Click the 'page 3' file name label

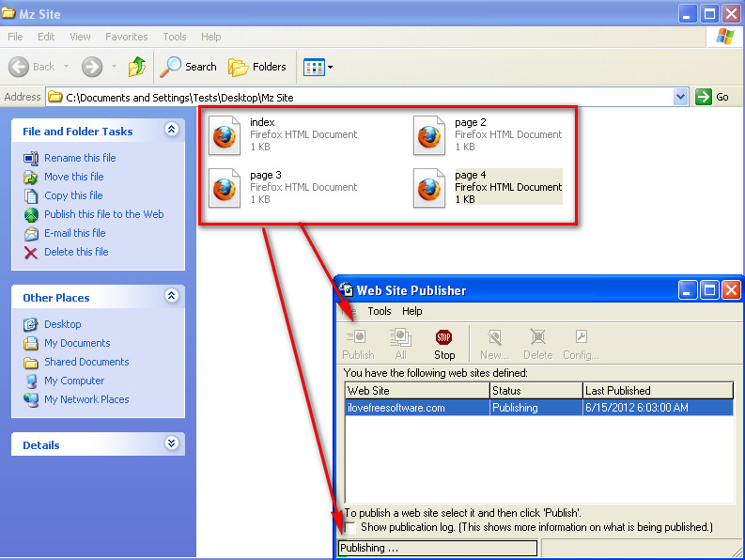(x=266, y=175)
